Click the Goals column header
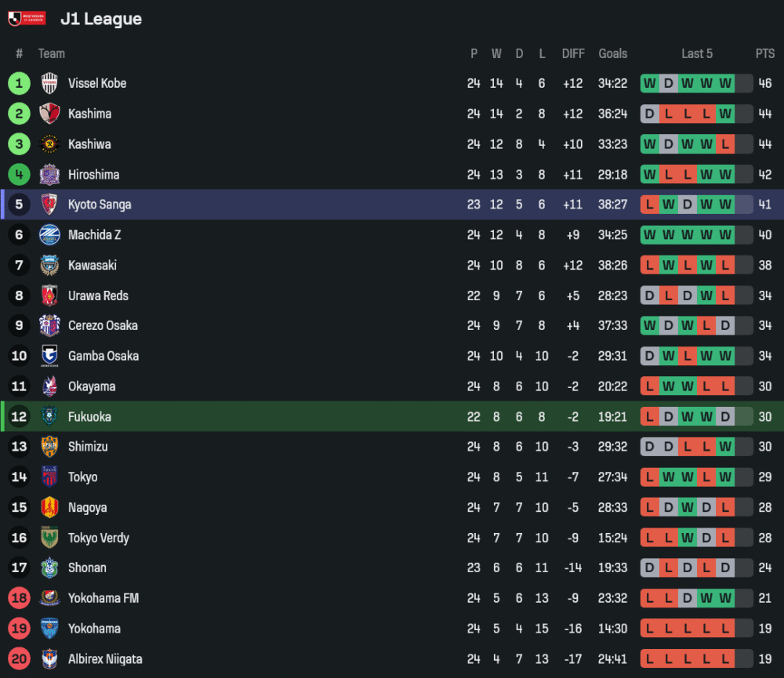 click(x=612, y=53)
